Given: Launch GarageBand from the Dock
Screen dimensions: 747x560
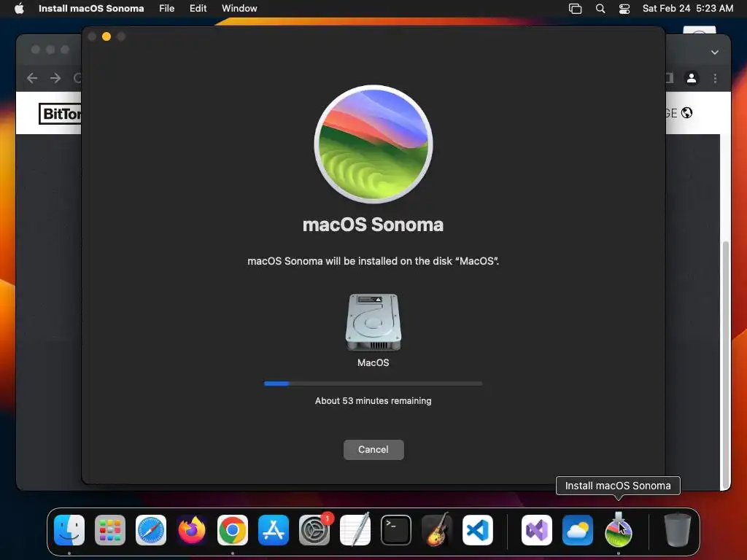Looking at the screenshot, I should click(437, 530).
